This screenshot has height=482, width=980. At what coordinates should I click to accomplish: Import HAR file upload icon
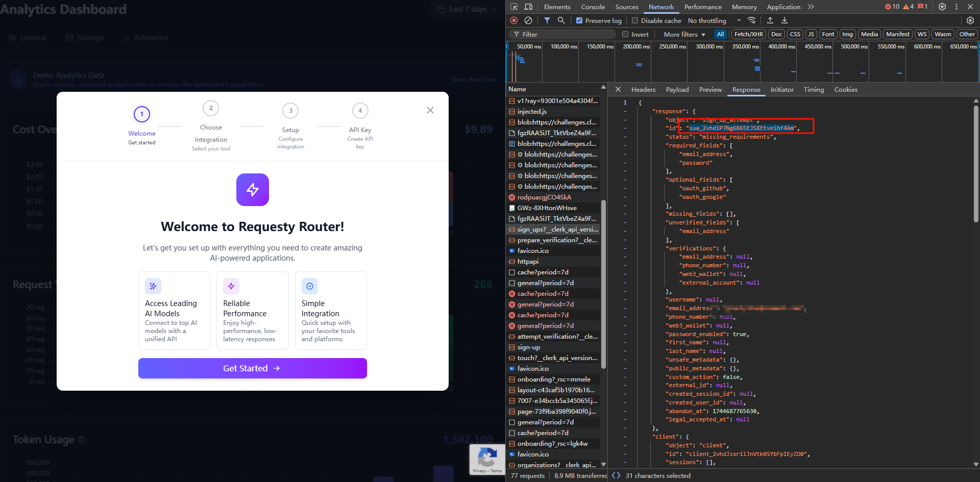770,20
